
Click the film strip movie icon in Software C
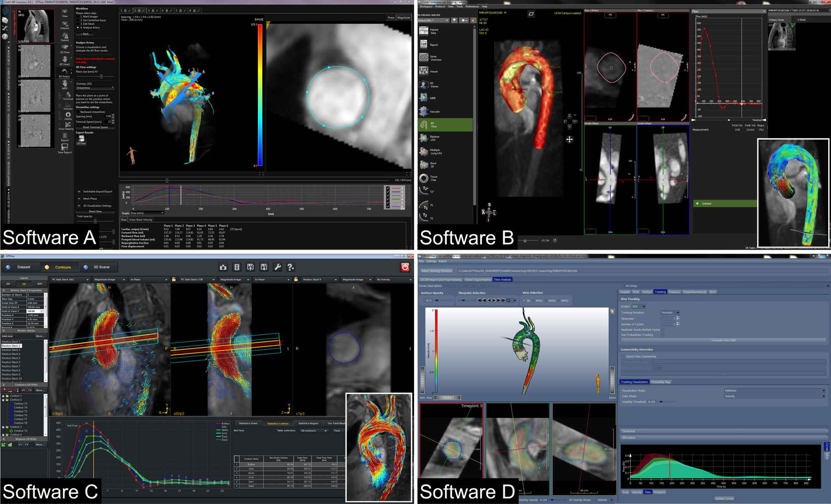237,267
